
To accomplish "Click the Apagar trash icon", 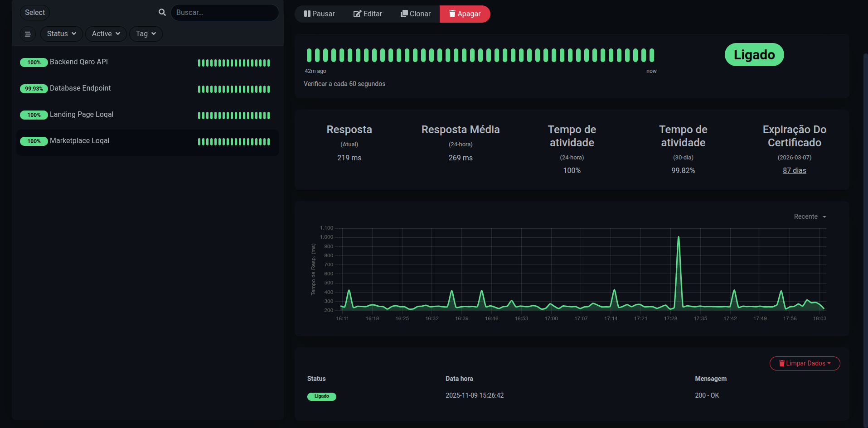I will point(452,14).
